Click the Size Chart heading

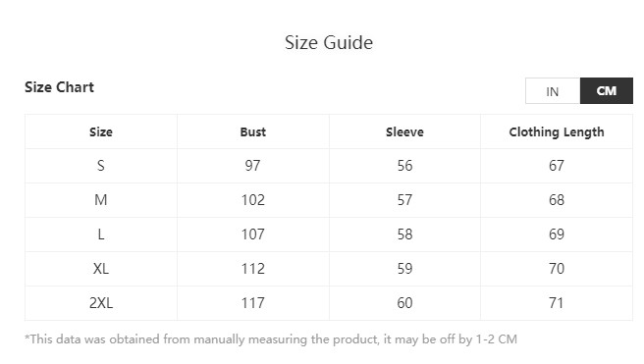pos(60,87)
